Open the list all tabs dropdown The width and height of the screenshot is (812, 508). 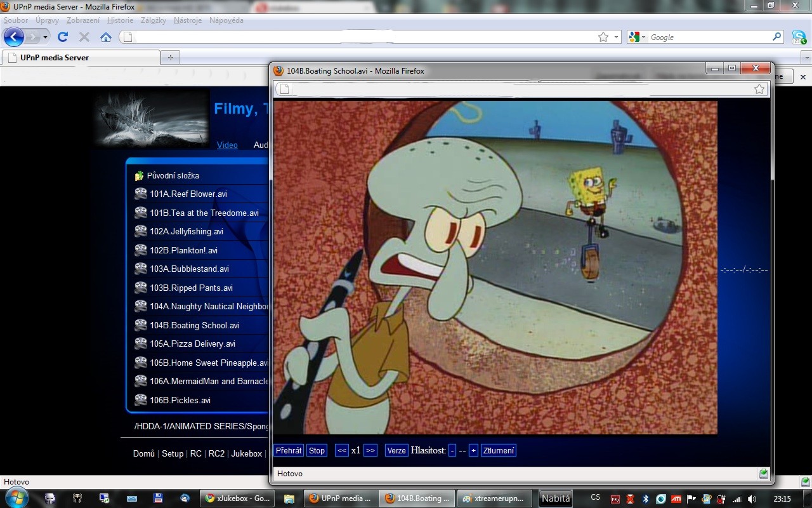coord(807,58)
